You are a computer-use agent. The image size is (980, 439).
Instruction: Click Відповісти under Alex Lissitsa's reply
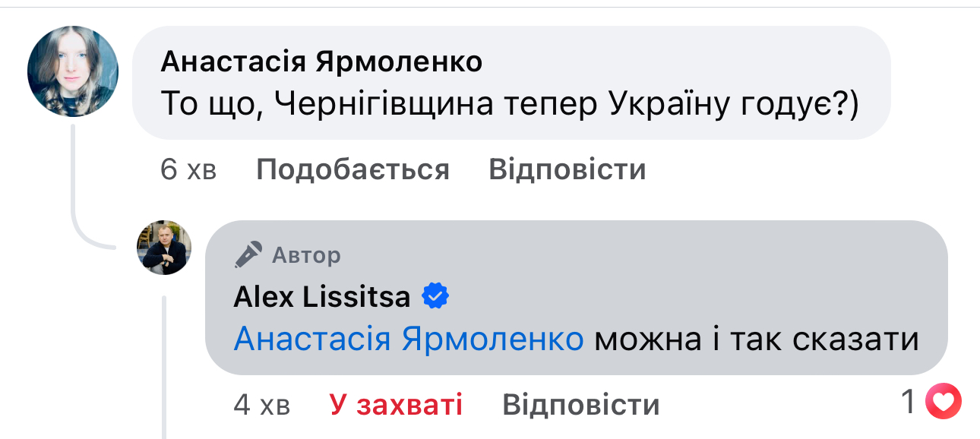click(580, 405)
